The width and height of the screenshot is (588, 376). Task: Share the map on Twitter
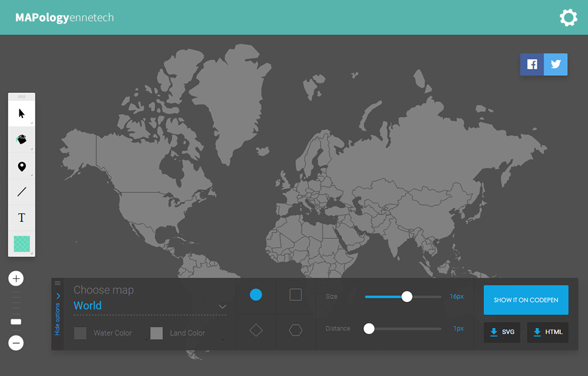(x=556, y=64)
